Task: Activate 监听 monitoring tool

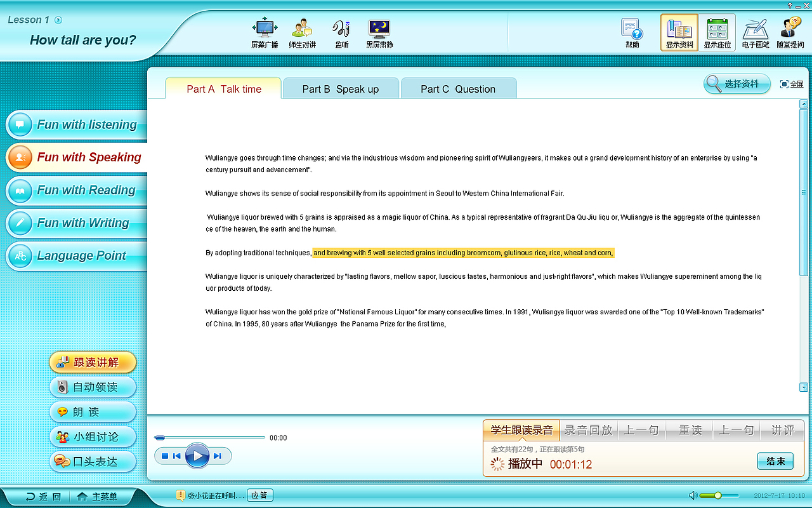Action: pyautogui.click(x=341, y=33)
